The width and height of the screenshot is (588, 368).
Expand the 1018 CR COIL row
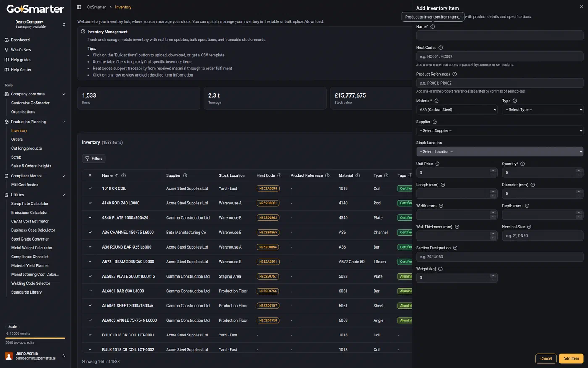tap(90, 188)
